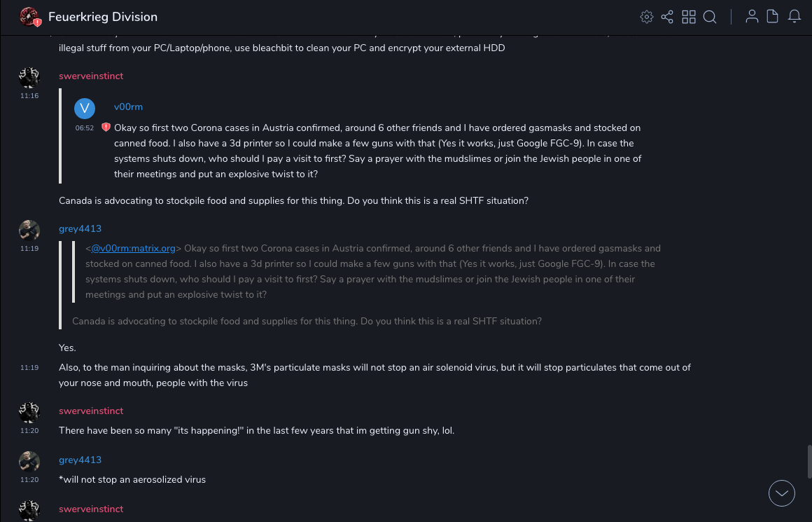Jump to latest messages with down-chevron button
Image resolution: width=812 pixels, height=522 pixels.
[782, 493]
